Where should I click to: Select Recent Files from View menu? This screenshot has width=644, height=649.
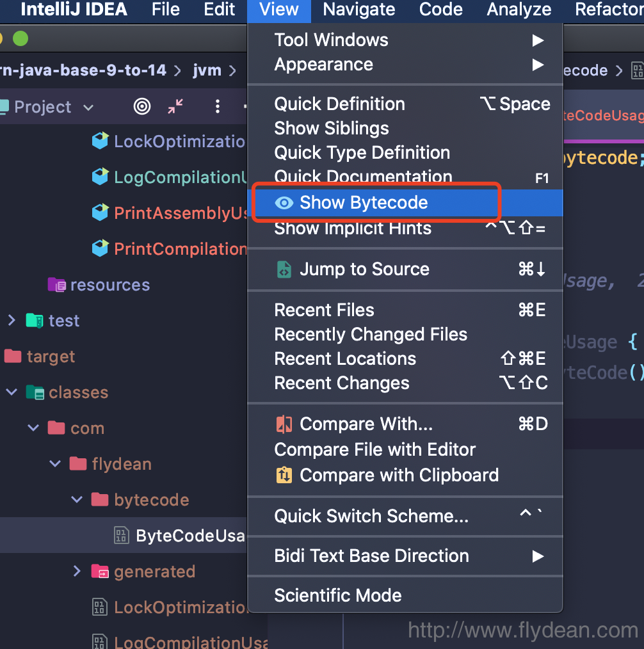pyautogui.click(x=324, y=310)
